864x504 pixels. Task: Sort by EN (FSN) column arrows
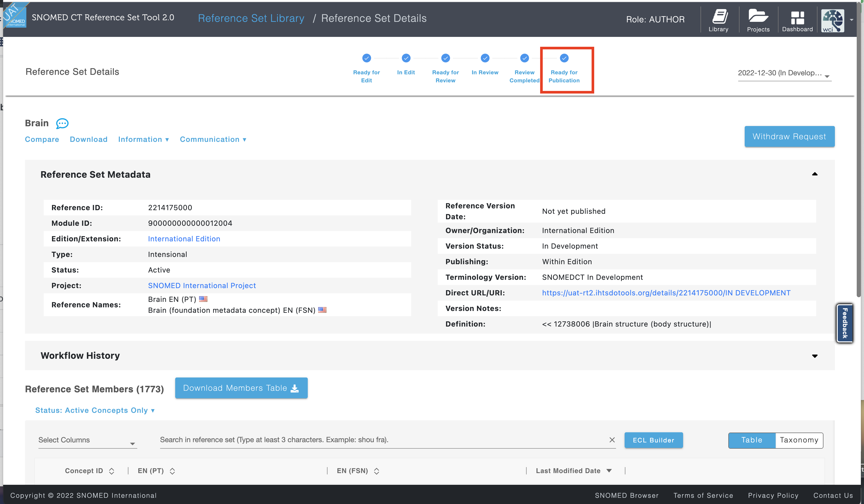pyautogui.click(x=376, y=471)
